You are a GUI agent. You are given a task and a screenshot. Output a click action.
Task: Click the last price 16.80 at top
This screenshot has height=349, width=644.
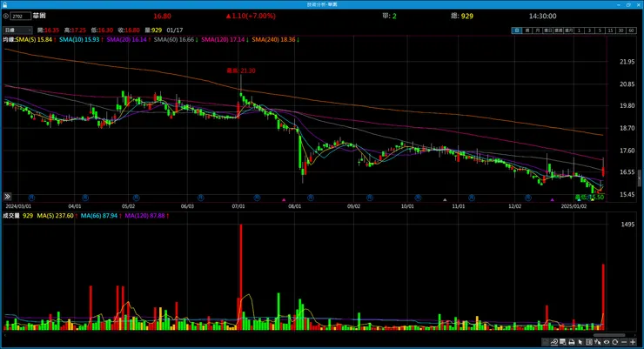[x=162, y=16]
